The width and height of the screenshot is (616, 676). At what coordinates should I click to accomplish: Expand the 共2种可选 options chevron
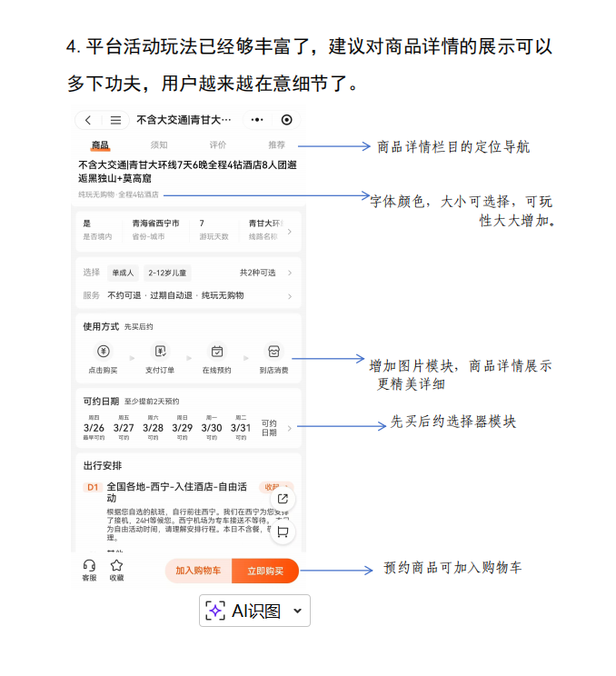pyautogui.click(x=290, y=273)
